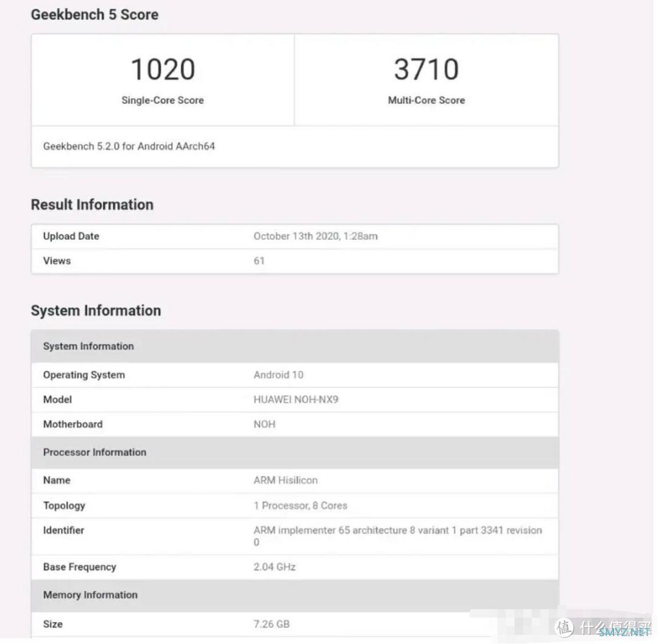
Task: Click the Single-Core Score label
Action: (x=163, y=101)
